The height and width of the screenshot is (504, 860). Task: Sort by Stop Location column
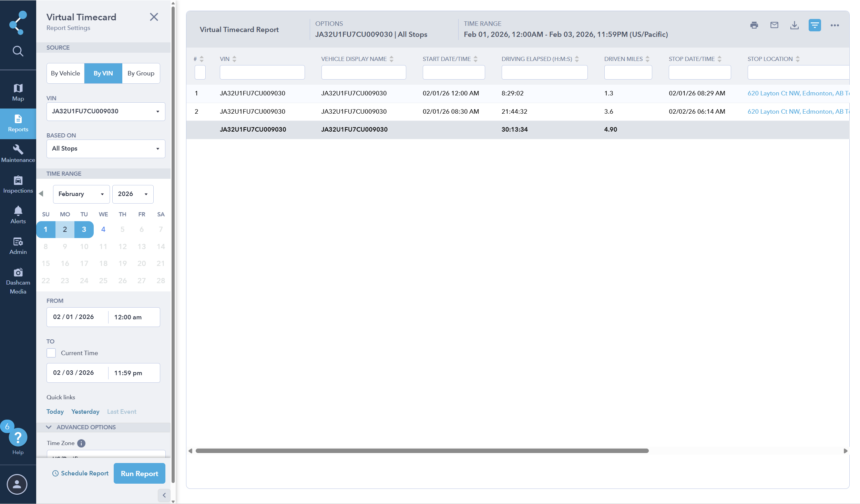pyautogui.click(x=798, y=59)
